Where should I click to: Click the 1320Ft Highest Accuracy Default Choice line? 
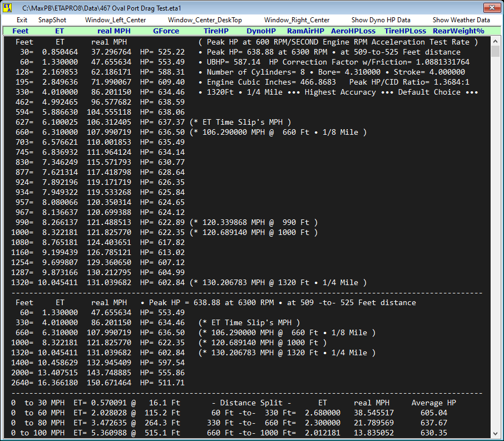click(x=338, y=92)
